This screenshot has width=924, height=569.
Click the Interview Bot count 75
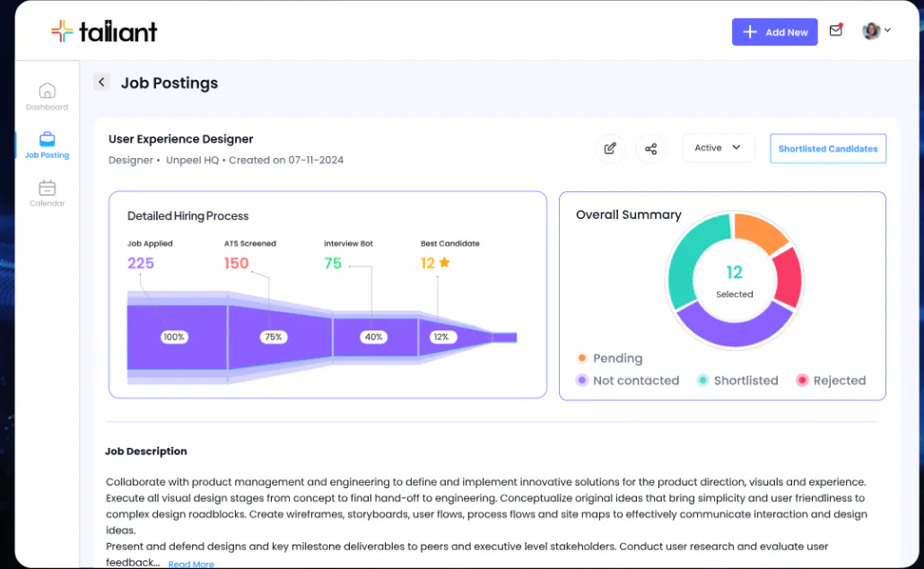[333, 263]
